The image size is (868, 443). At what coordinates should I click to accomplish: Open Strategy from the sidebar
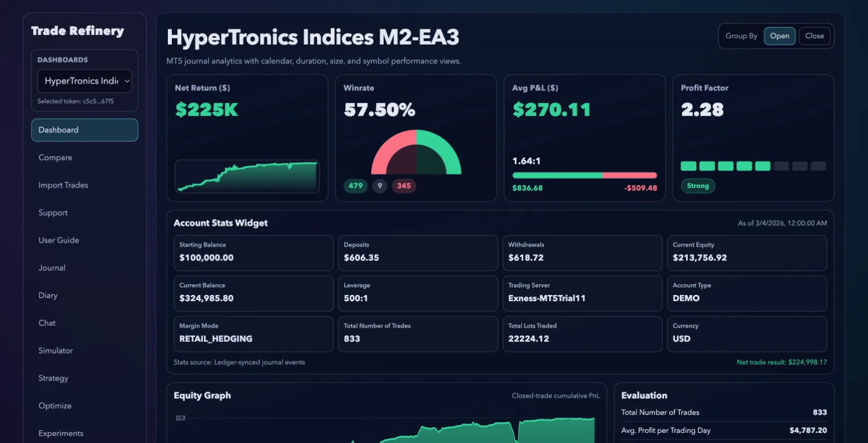pyautogui.click(x=53, y=378)
